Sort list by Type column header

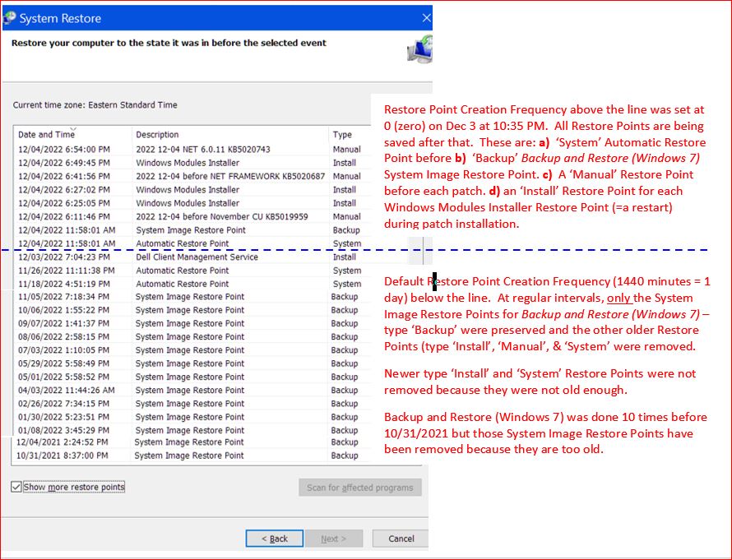click(x=342, y=135)
